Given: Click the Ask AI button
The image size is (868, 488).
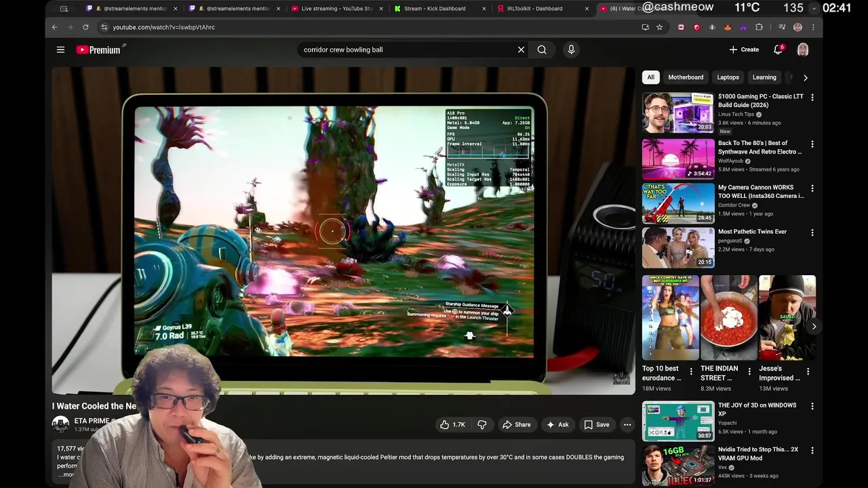Looking at the screenshot, I should click(557, 425).
